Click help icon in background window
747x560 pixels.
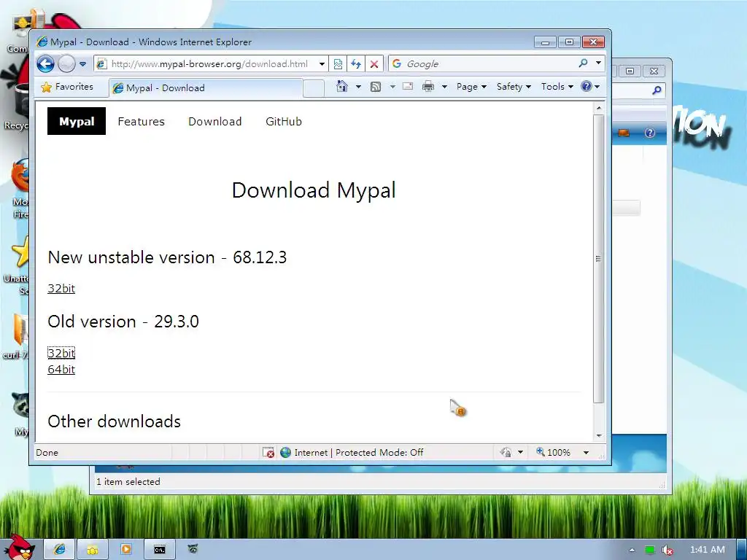[x=650, y=133]
